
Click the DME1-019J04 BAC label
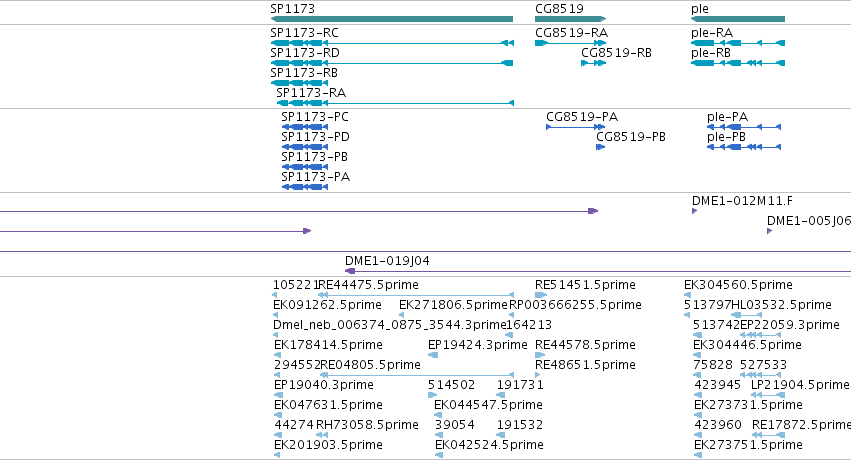pyautogui.click(x=387, y=261)
